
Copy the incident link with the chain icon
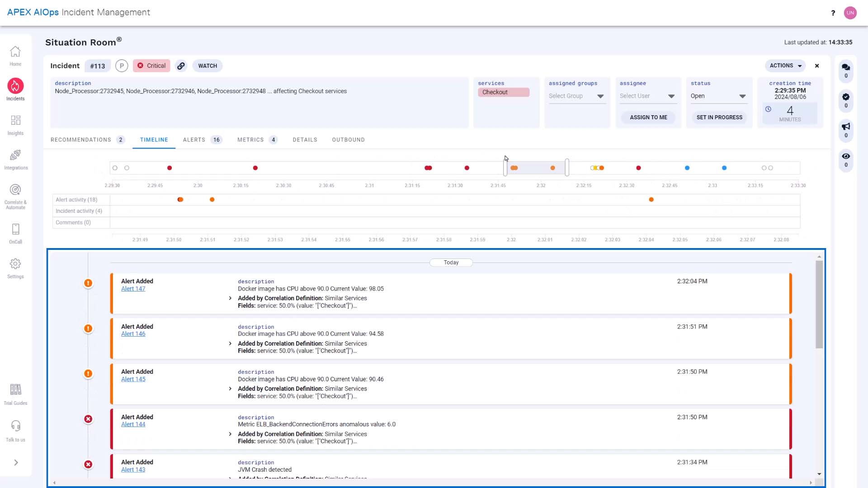(x=181, y=66)
